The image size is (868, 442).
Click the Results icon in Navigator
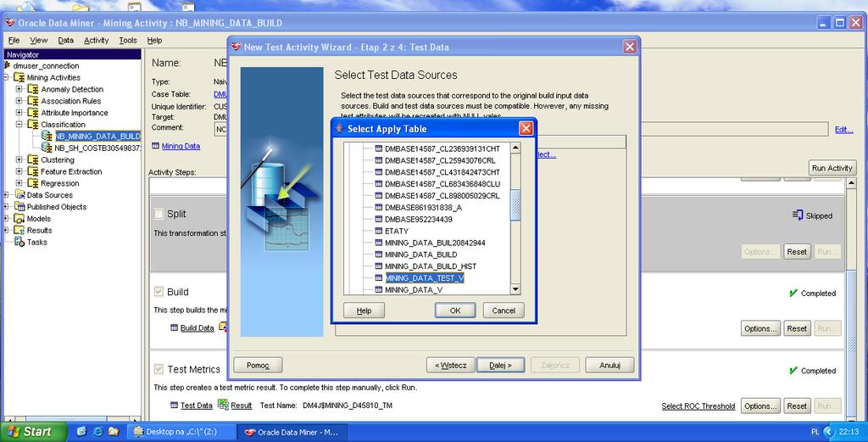pyautogui.click(x=19, y=231)
